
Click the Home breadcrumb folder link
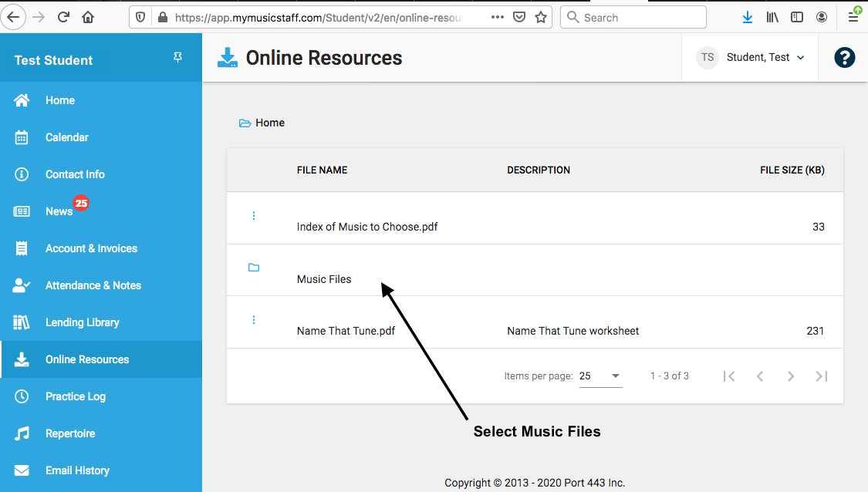[x=262, y=123]
